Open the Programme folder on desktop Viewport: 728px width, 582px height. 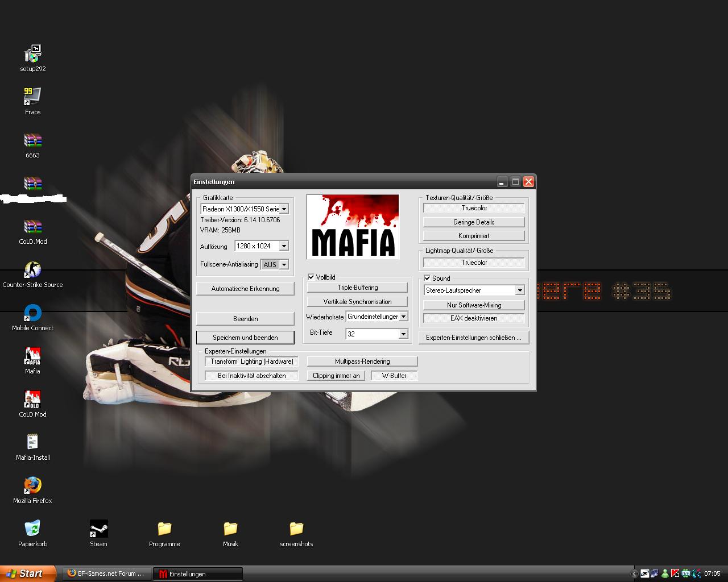click(x=164, y=534)
